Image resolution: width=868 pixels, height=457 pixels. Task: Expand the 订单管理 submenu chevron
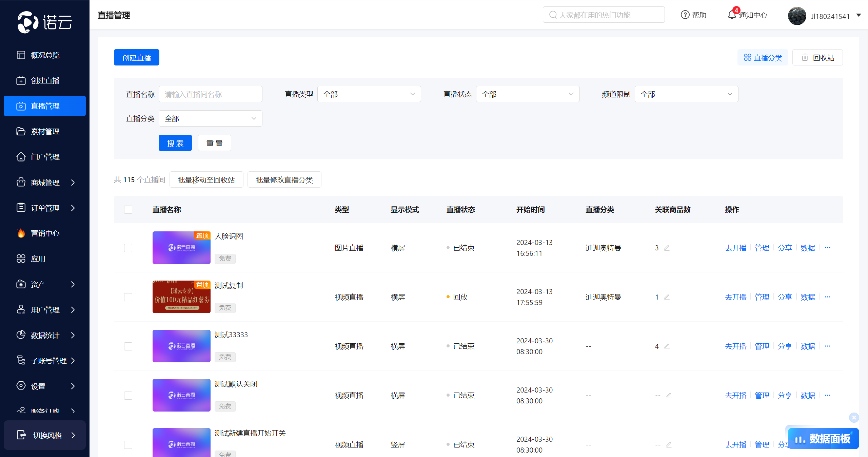pyautogui.click(x=73, y=208)
